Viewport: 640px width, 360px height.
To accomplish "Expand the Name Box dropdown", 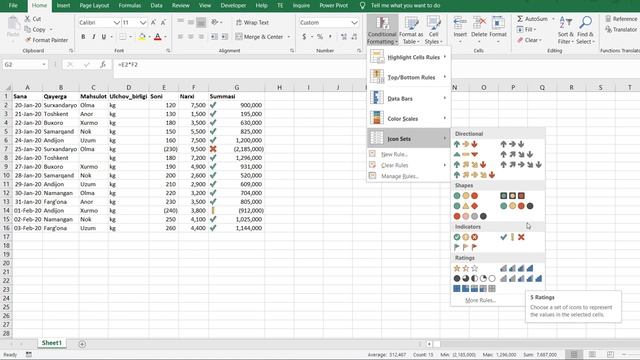I will pyautogui.click(x=44, y=64).
